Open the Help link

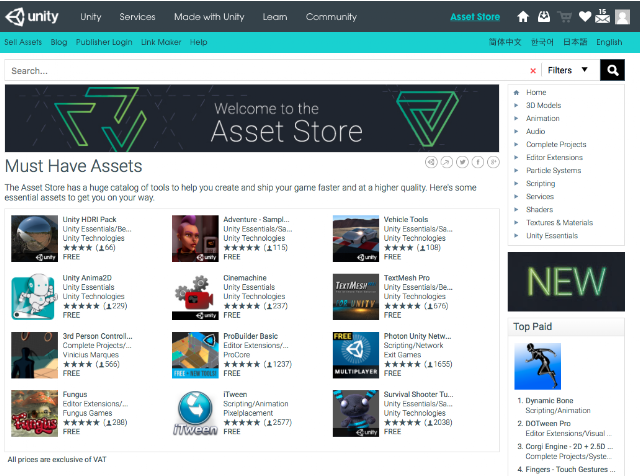[198, 42]
